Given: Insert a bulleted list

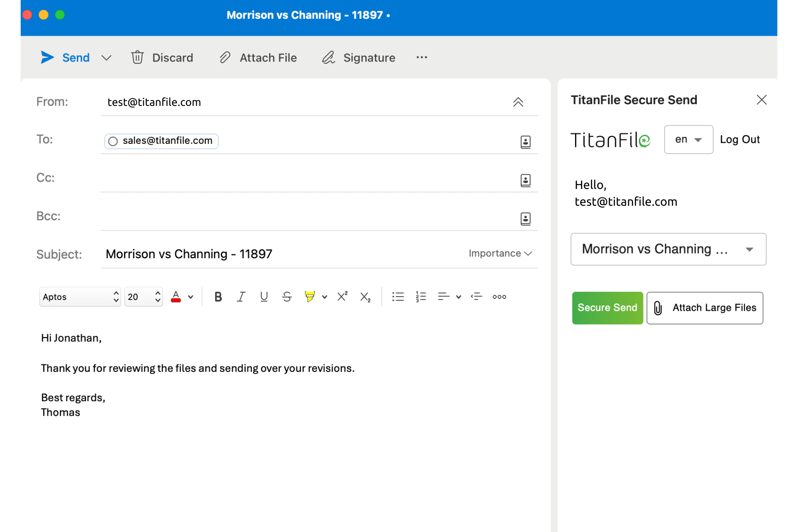Looking at the screenshot, I should point(398,297).
